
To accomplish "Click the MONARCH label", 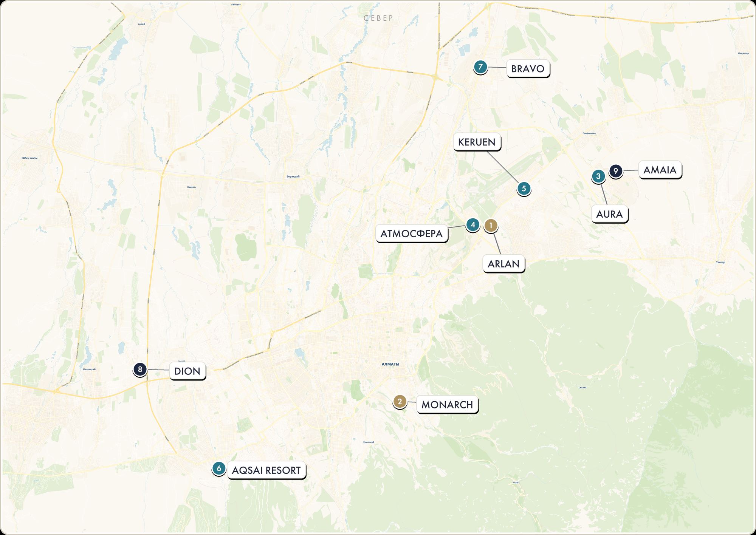I will tap(447, 405).
